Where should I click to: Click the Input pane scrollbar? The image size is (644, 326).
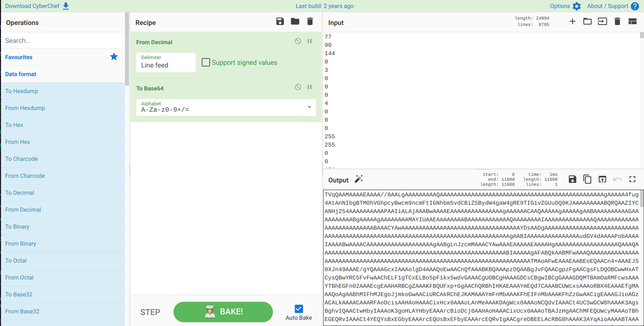click(x=642, y=35)
